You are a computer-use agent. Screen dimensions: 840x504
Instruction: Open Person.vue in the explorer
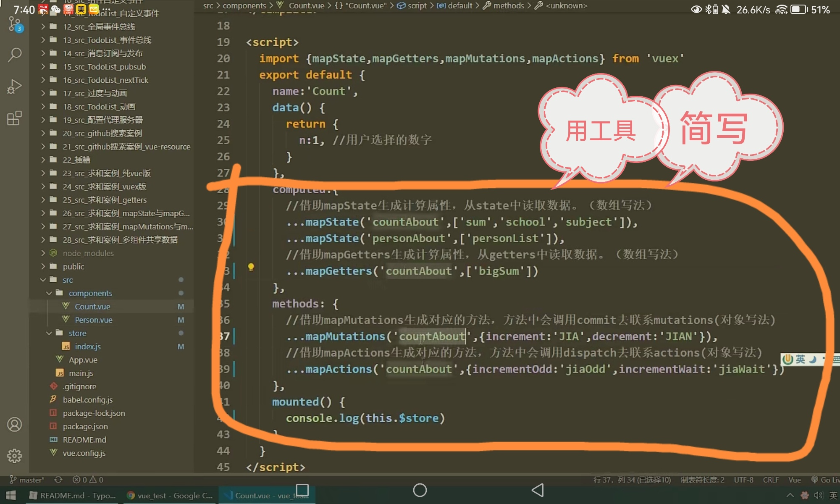tap(93, 320)
